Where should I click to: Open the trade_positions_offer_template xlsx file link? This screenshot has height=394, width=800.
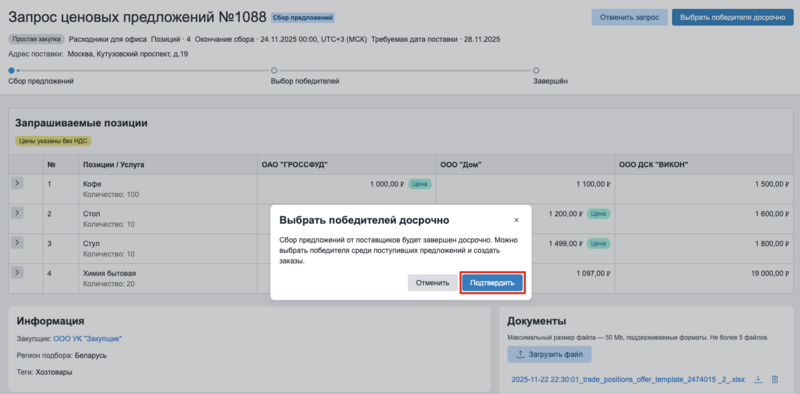[x=628, y=379]
